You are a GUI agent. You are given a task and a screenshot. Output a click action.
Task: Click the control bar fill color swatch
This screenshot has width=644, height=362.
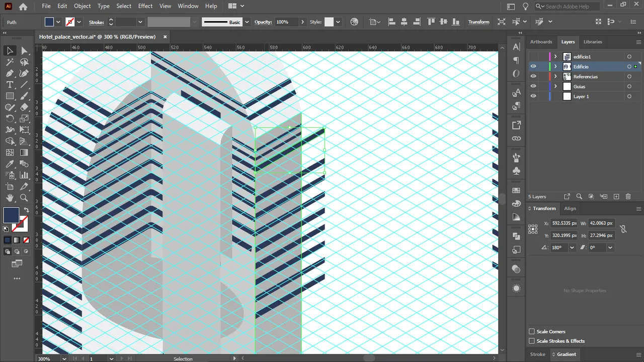[x=49, y=22]
